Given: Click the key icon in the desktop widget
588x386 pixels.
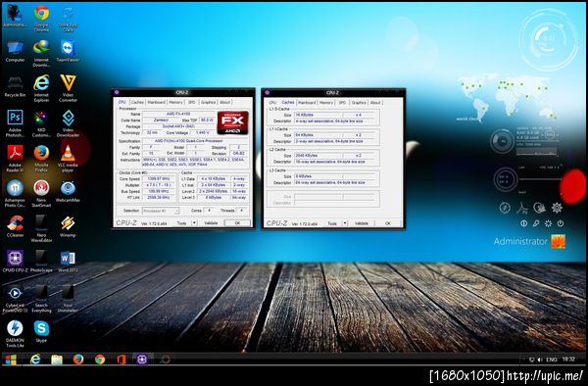Looking at the screenshot, I should (x=536, y=223).
